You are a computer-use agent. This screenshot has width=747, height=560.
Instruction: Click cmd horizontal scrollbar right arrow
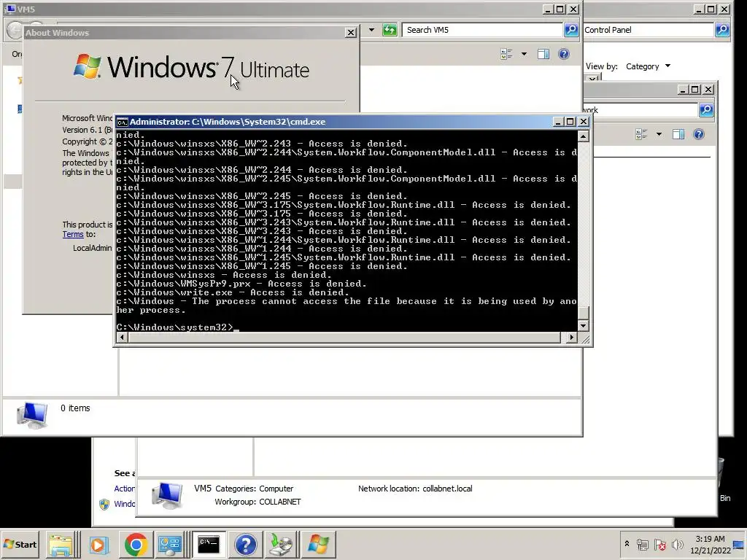(x=572, y=338)
